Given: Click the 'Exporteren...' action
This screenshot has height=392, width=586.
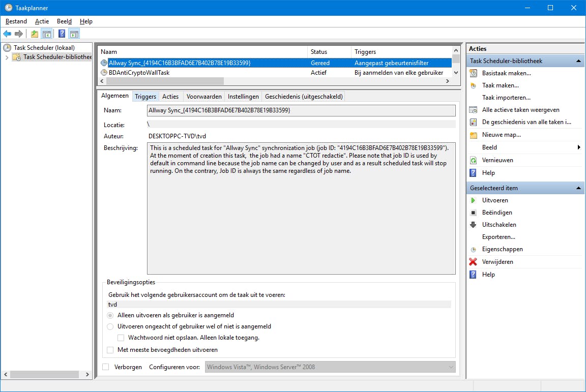Looking at the screenshot, I should point(499,237).
